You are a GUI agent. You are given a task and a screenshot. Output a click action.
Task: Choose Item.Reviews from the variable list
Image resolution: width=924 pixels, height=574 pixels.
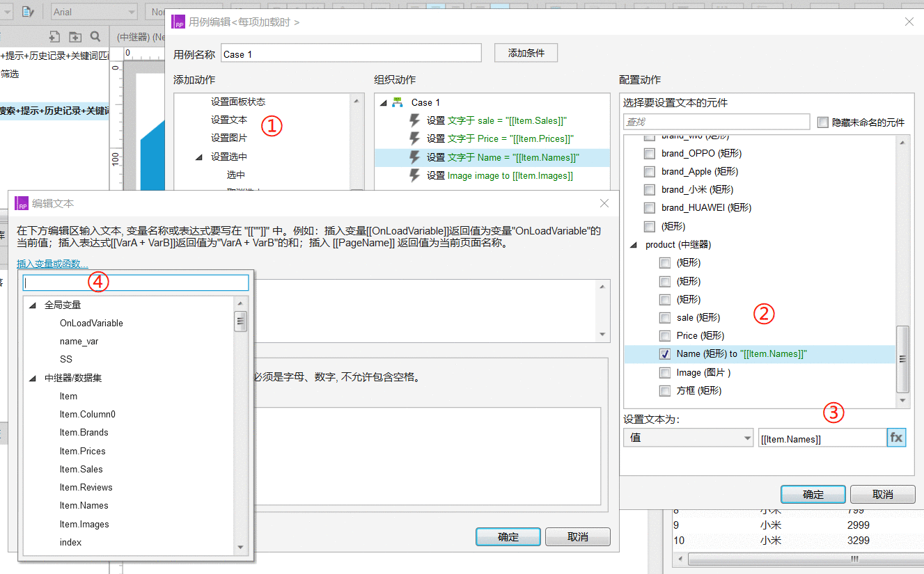coord(86,487)
